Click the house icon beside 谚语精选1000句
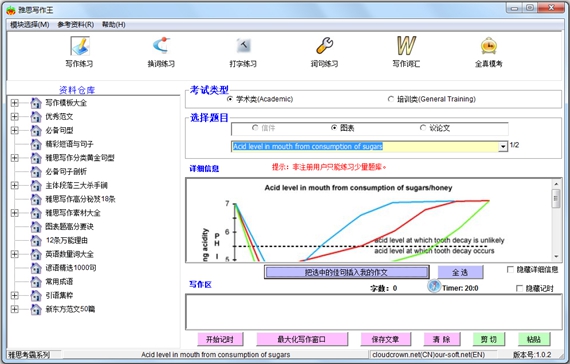Screen dimensions: 570x364 [x=36, y=268]
